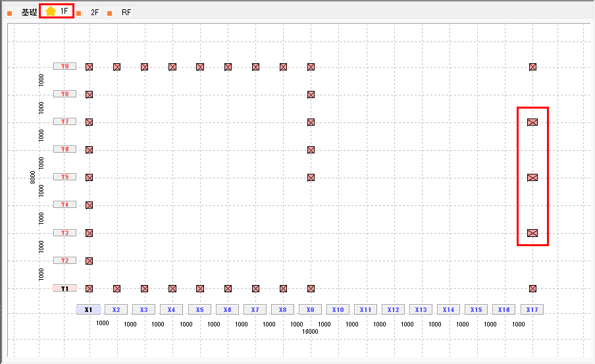Screen dimensions: 595x364
Task: Choose column marker at X1-Y4
Action: click(x=90, y=205)
